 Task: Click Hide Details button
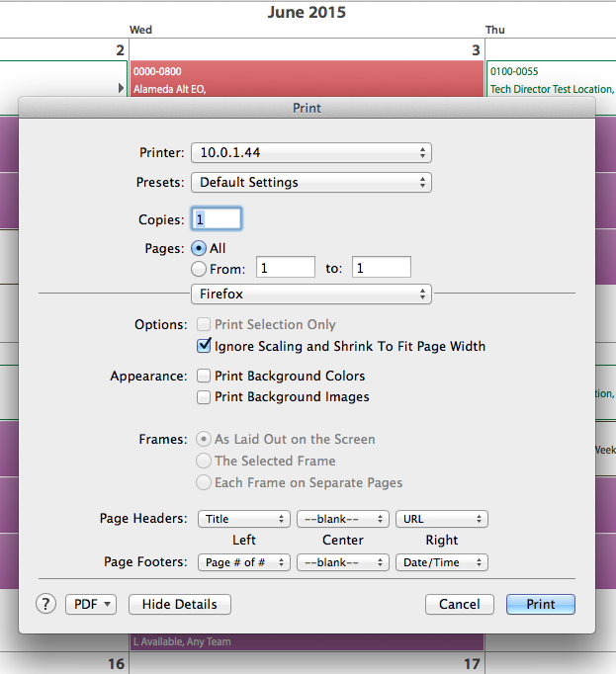pyautogui.click(x=179, y=605)
